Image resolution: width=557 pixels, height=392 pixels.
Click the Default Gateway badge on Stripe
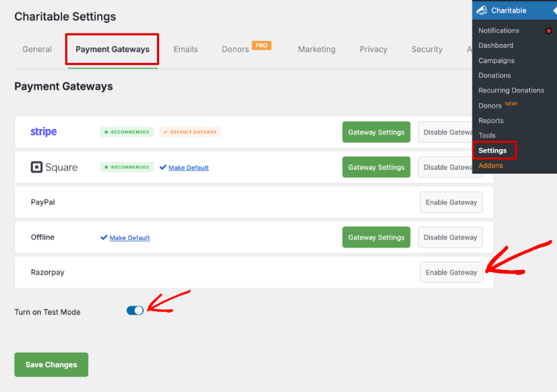[190, 132]
